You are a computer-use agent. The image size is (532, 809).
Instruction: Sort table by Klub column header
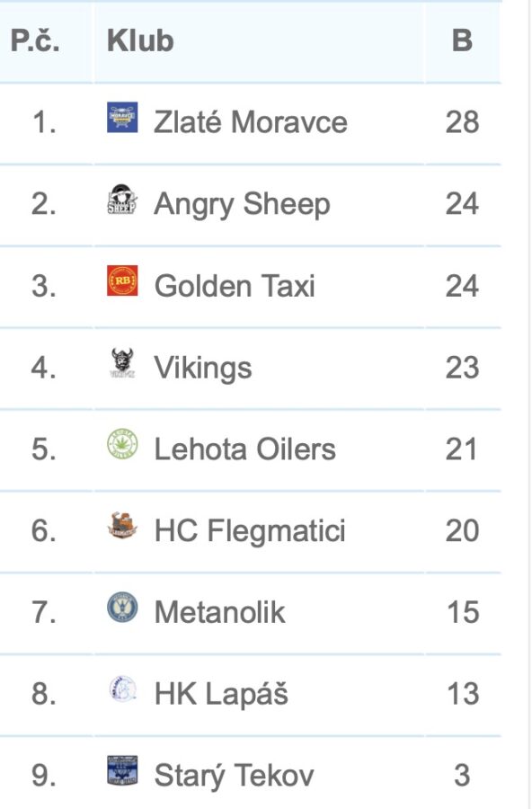[140, 40]
